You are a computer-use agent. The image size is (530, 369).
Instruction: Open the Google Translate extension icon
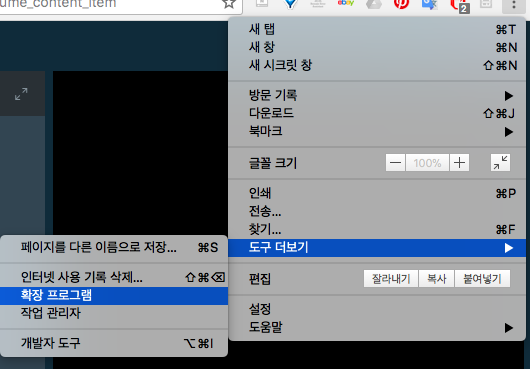pyautogui.click(x=429, y=4)
